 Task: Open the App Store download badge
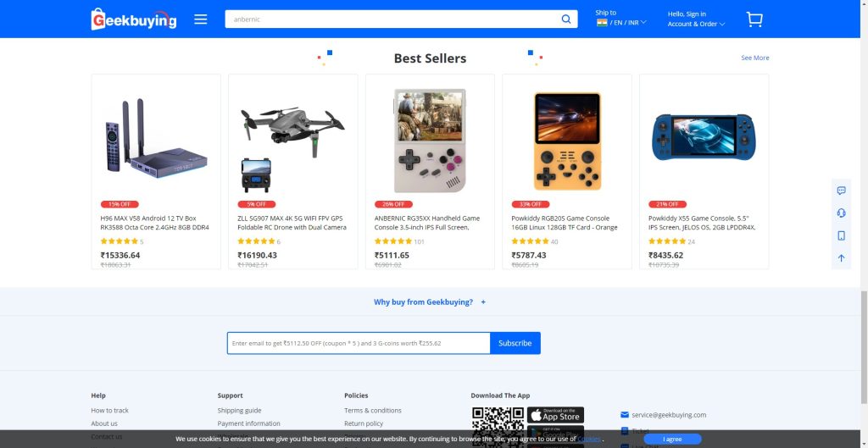(x=555, y=415)
